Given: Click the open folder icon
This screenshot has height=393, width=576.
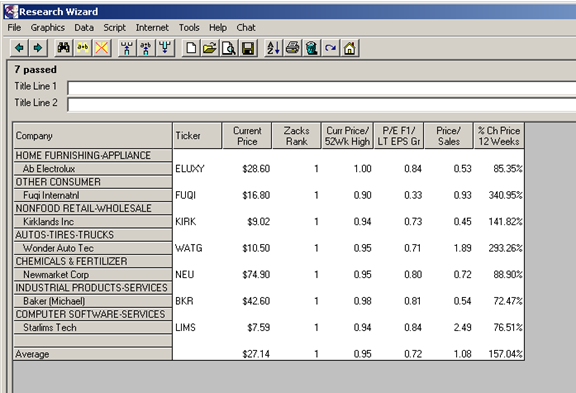Looking at the screenshot, I should tap(210, 48).
